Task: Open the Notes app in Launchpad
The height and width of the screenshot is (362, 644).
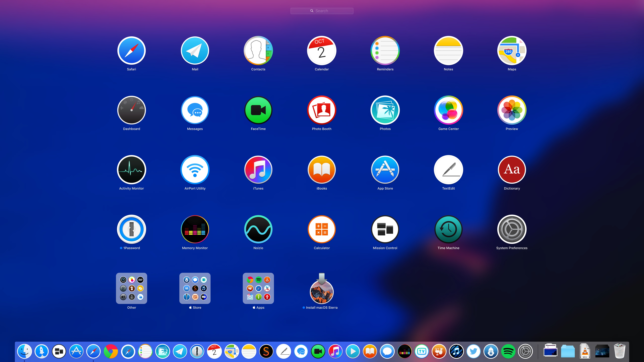Action: click(449, 50)
